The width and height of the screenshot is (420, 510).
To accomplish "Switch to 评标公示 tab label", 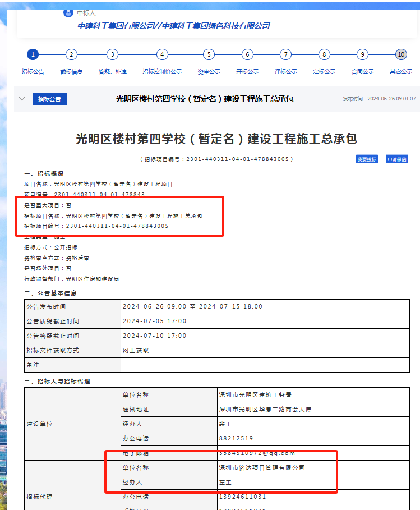I will coord(286,71).
